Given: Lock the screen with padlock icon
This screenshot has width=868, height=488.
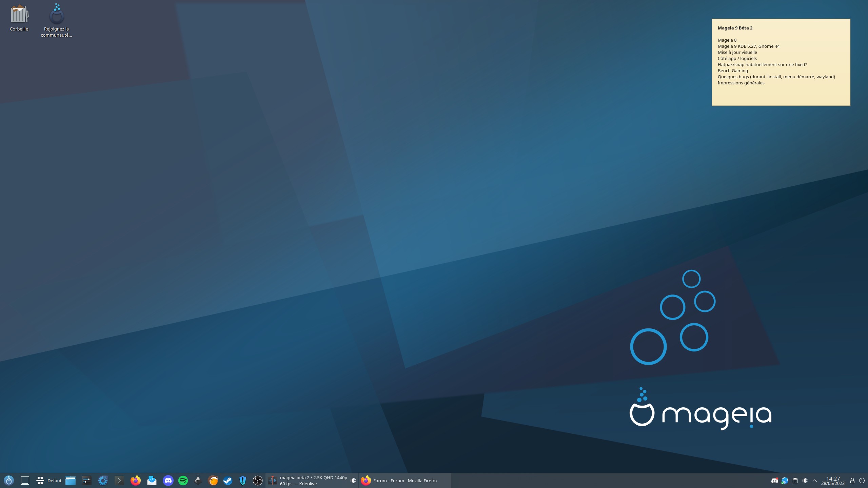Looking at the screenshot, I should 852,481.
